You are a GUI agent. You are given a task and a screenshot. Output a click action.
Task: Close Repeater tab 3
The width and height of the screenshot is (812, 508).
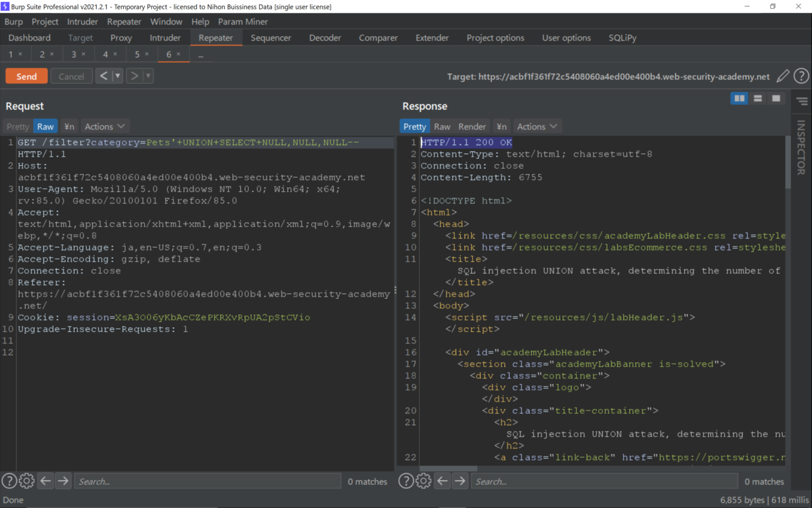(83, 54)
